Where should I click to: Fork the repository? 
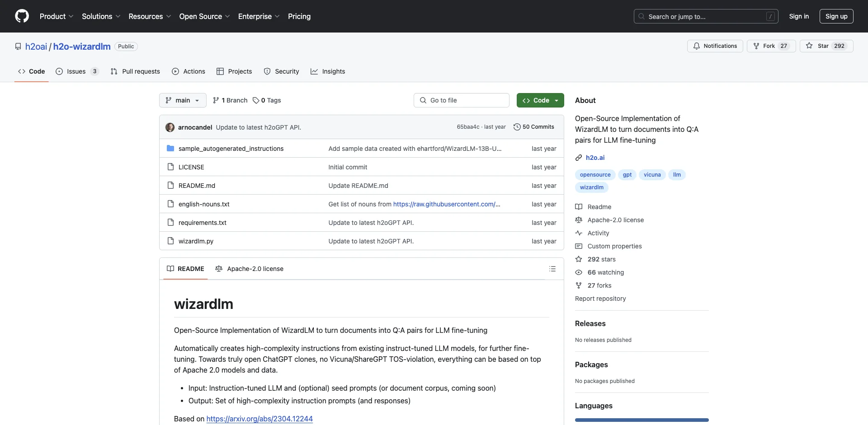tap(771, 46)
